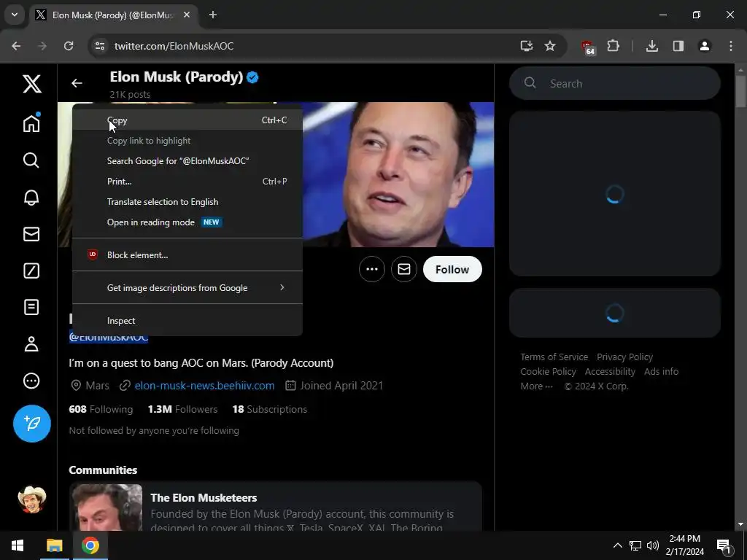Open Windows Start menu
747x560 pixels.
(18, 545)
